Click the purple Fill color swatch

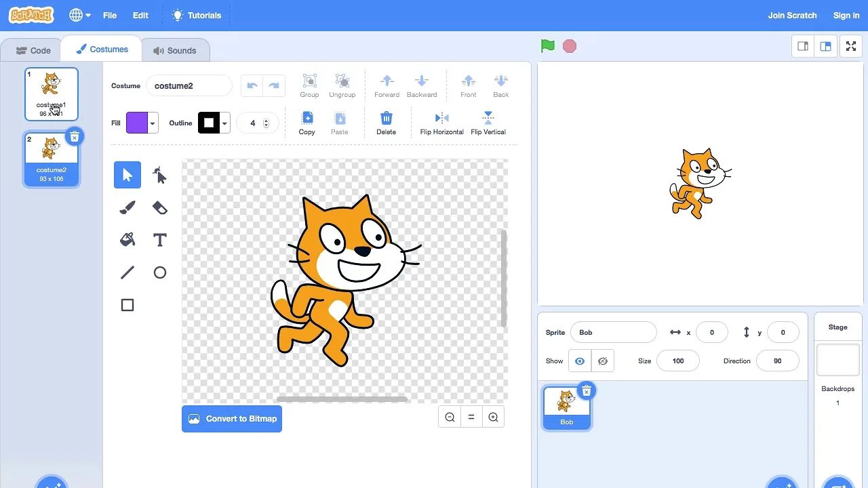click(137, 123)
